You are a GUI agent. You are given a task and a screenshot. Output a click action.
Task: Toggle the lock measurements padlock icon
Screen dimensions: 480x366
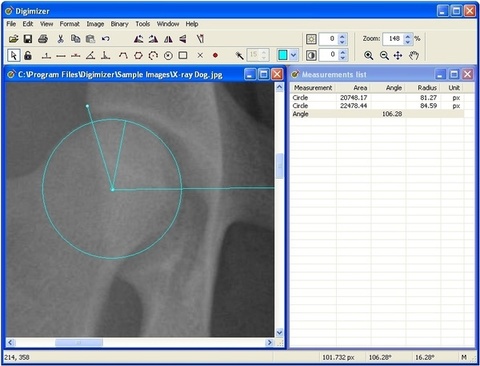coord(28,55)
